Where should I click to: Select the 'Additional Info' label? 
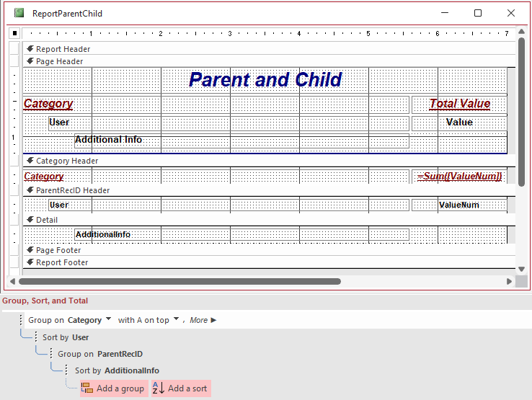[241, 140]
